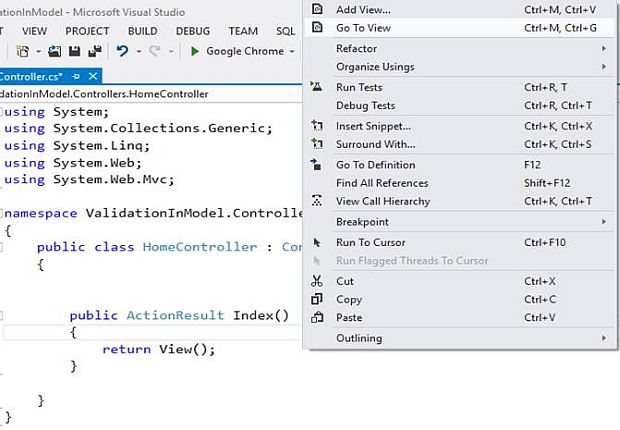
Task: Choose Go To Definition menu entry
Action: coord(459,165)
